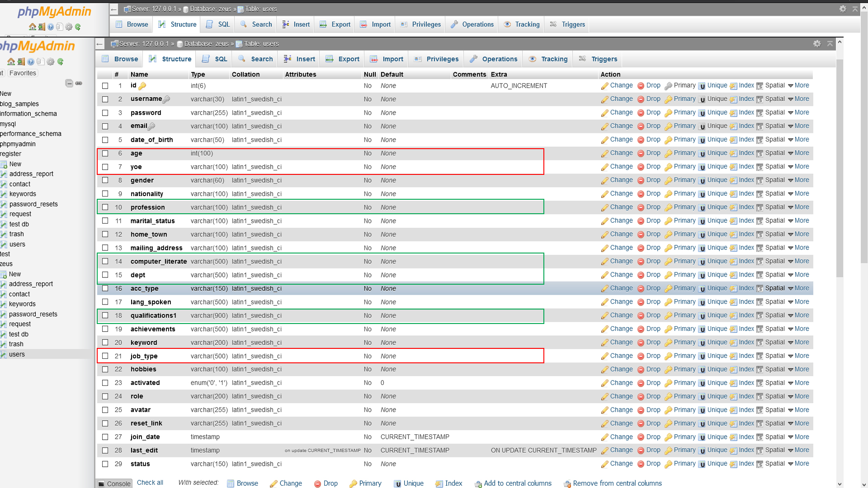868x488 pixels.
Task: Select the status row checkbox
Action: click(x=105, y=464)
